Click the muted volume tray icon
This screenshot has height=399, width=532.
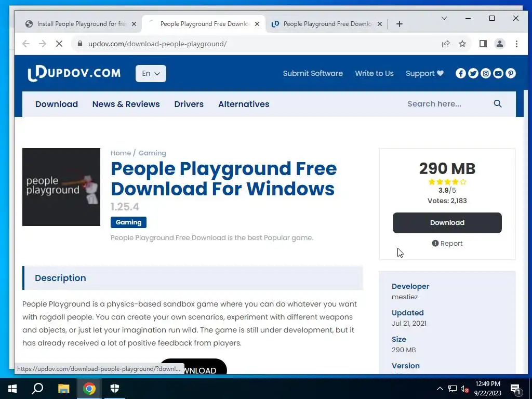tap(464, 389)
